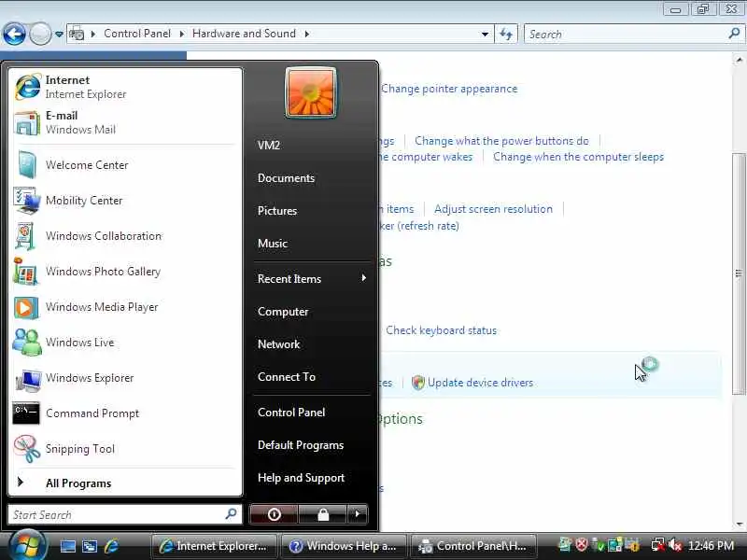Click Hardware and Sound breadcrumb
The height and width of the screenshot is (560, 747).
tap(244, 34)
